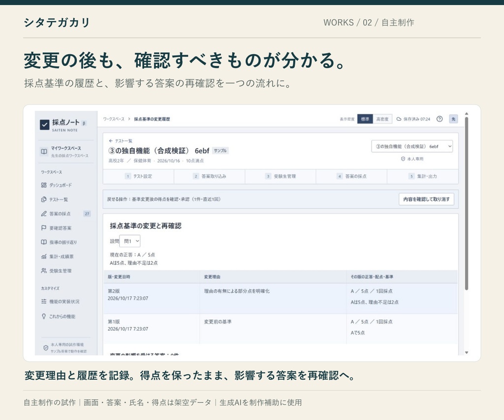Click the 戻せる操作 notice text

click(x=164, y=199)
